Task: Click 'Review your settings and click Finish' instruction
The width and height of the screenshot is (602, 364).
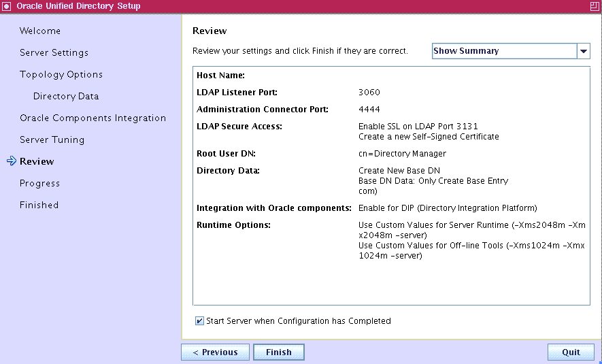Action: 300,51
